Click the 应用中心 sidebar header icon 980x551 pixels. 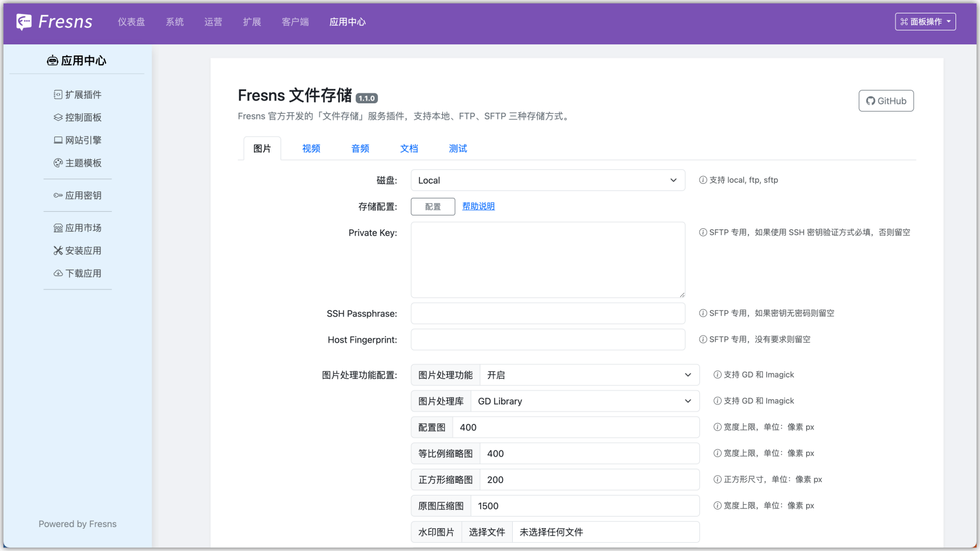[52, 61]
